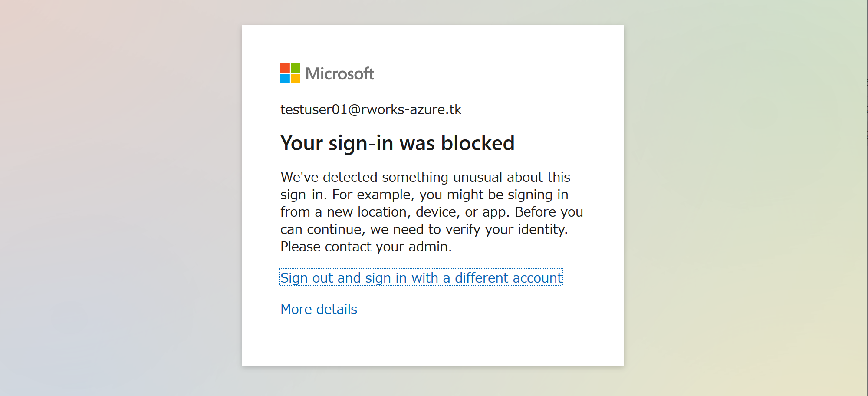Click the yellow square in the Microsoft logo

(296, 79)
